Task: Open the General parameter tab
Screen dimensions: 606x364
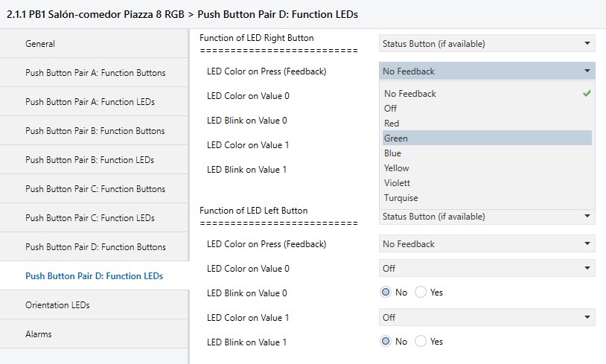Action: tap(40, 44)
